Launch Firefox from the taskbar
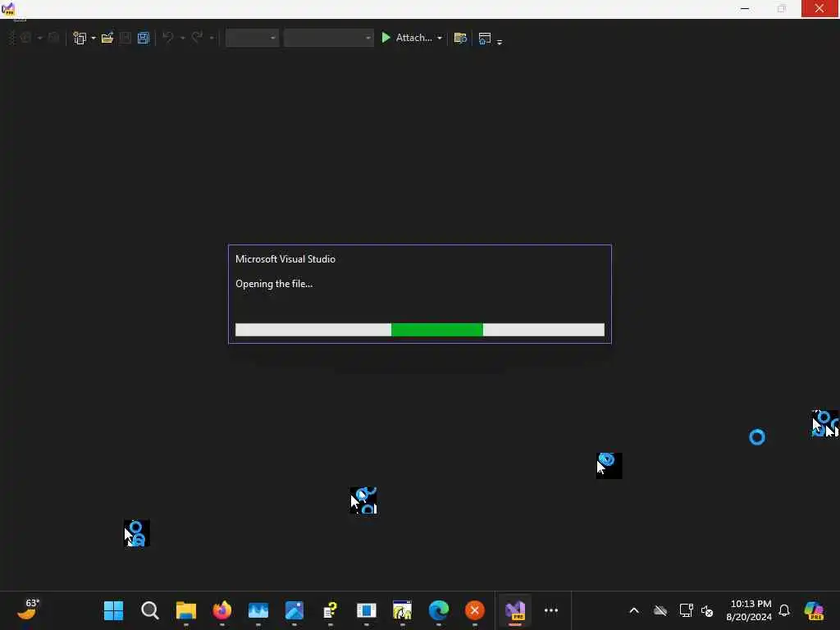 point(221,610)
